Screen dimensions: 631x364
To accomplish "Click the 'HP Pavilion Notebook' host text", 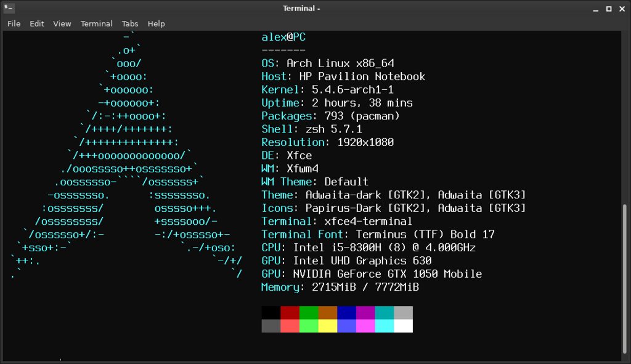I will tap(362, 76).
